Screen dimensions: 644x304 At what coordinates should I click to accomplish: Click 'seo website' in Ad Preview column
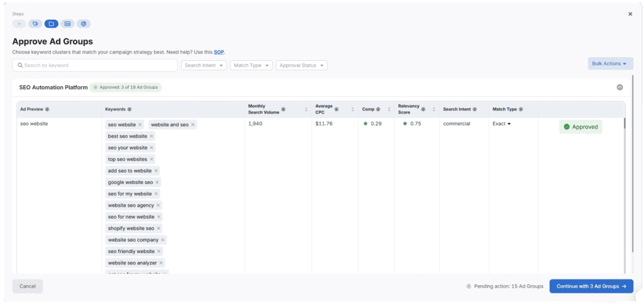[34, 124]
